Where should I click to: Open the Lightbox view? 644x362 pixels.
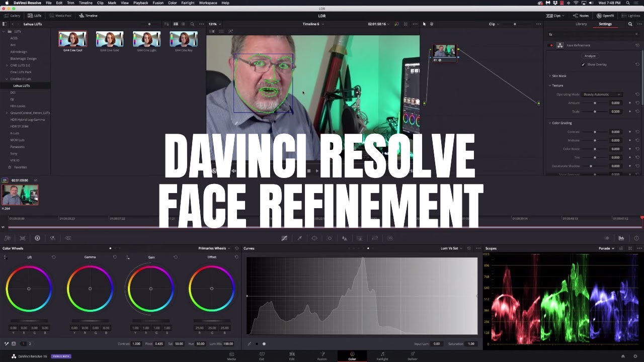point(631,16)
